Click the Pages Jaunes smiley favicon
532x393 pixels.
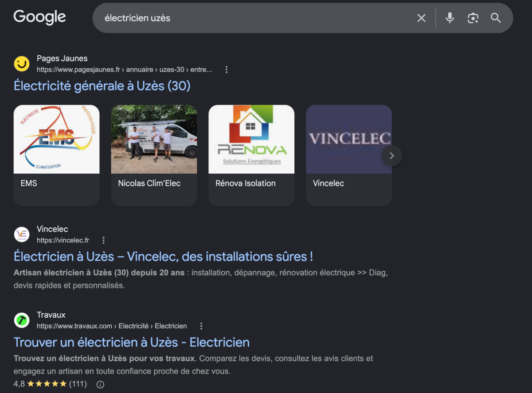click(22, 64)
